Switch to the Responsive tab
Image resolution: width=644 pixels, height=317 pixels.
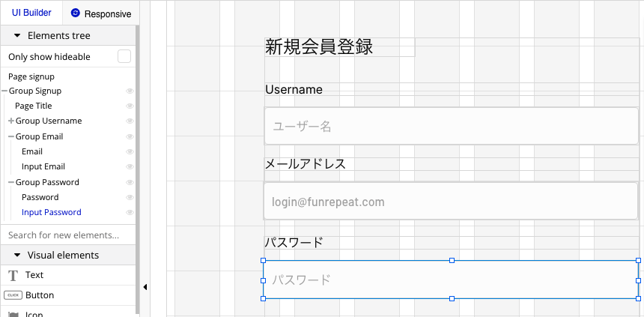[100, 13]
